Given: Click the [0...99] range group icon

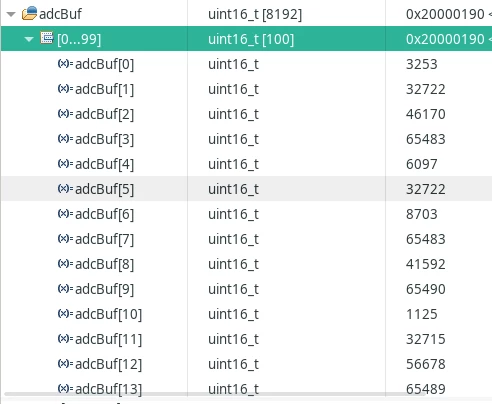Looking at the screenshot, I should (x=47, y=38).
